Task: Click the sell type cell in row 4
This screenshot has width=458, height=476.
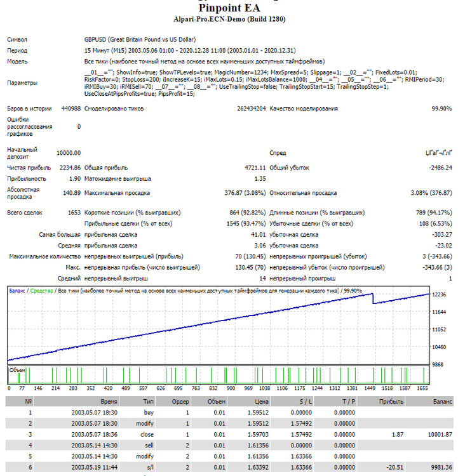Action: pyautogui.click(x=149, y=446)
